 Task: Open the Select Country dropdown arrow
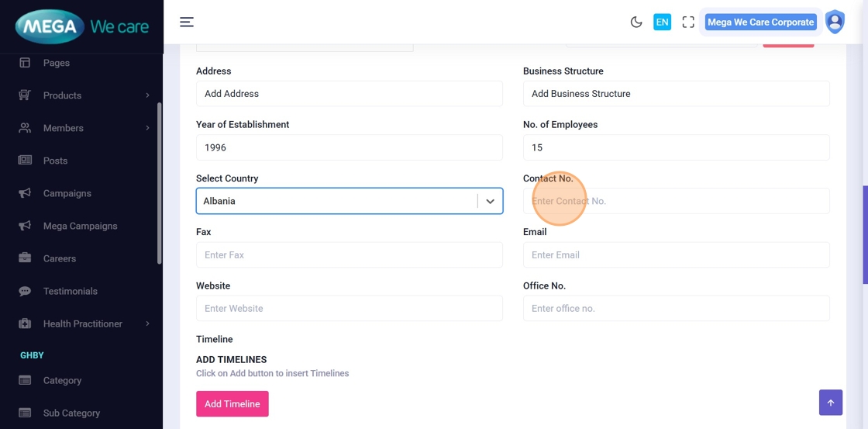click(490, 201)
